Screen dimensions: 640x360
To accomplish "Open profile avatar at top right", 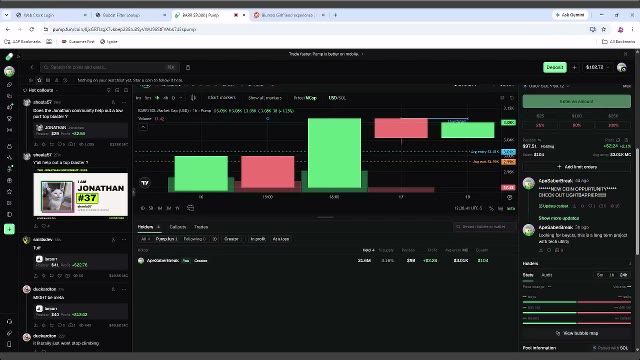I will pos(621,67).
